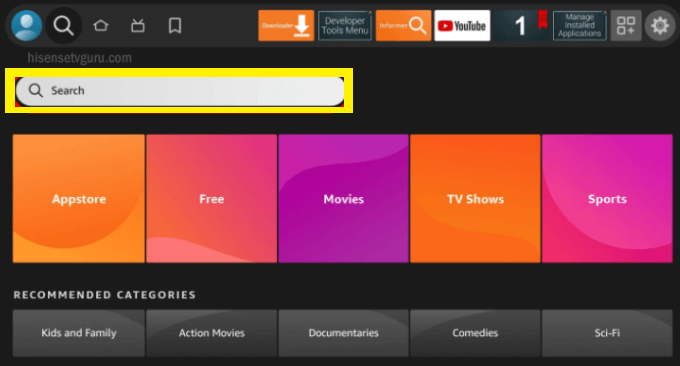This screenshot has width=680, height=366.
Task: Open the Settings gear icon
Action: (x=660, y=26)
